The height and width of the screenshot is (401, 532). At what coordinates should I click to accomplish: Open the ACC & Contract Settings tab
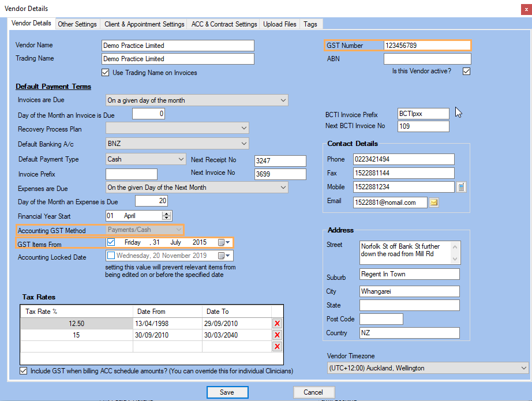[x=224, y=24]
